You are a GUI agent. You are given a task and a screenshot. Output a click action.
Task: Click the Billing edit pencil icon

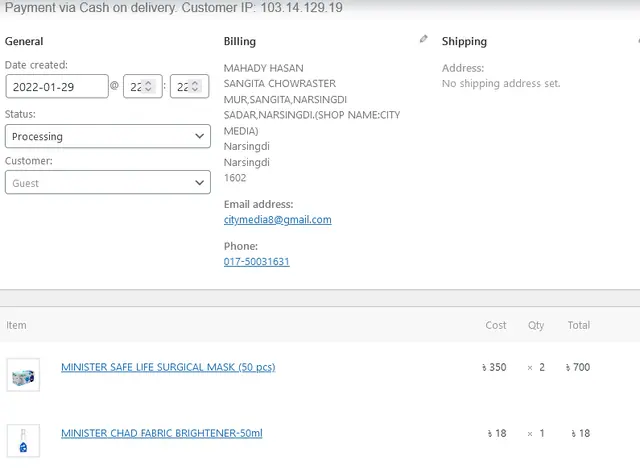coord(424,39)
